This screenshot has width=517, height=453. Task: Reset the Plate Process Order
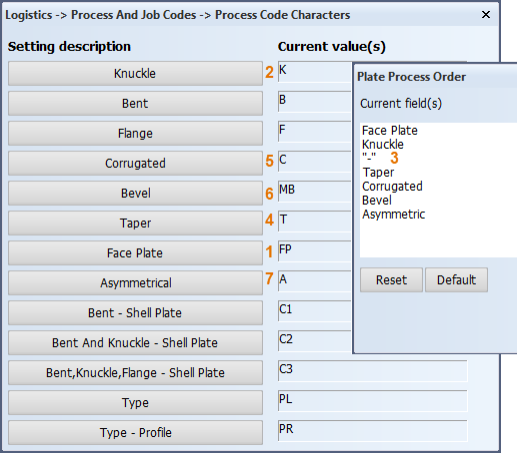pos(391,280)
